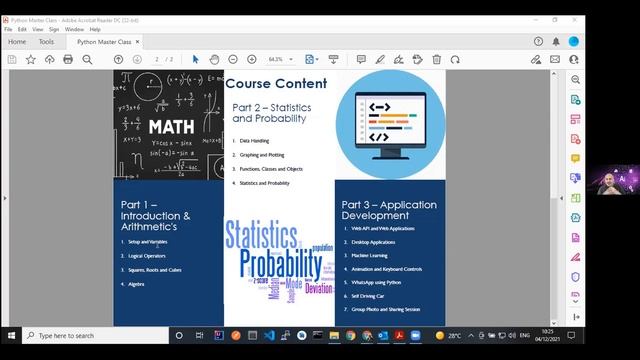Open the File menu
Viewport: 640px width, 360px height.
point(8,29)
